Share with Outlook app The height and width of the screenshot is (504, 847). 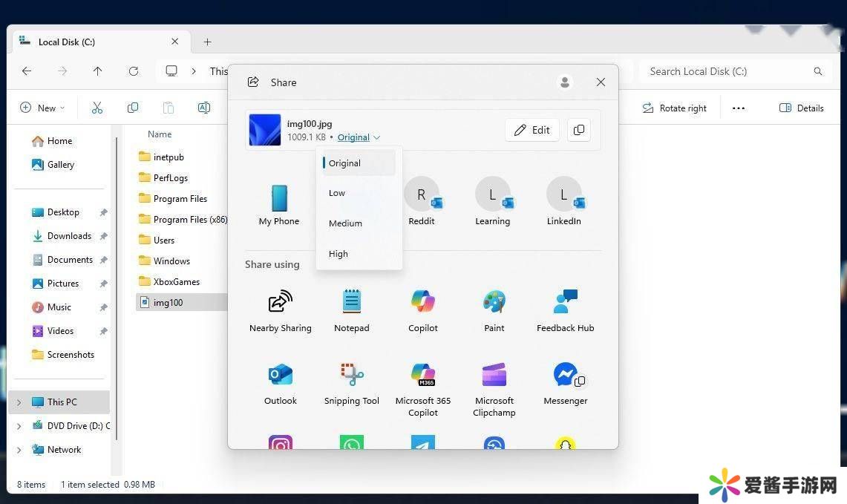click(280, 383)
